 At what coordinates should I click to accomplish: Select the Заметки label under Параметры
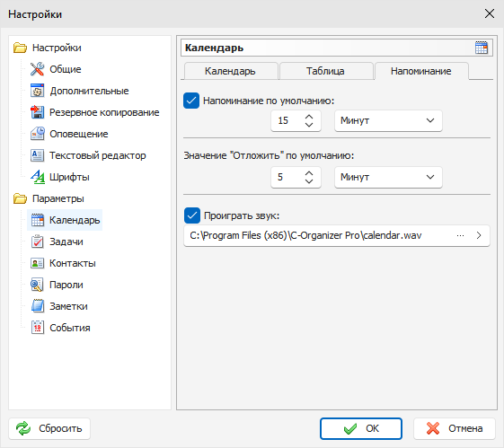68,306
